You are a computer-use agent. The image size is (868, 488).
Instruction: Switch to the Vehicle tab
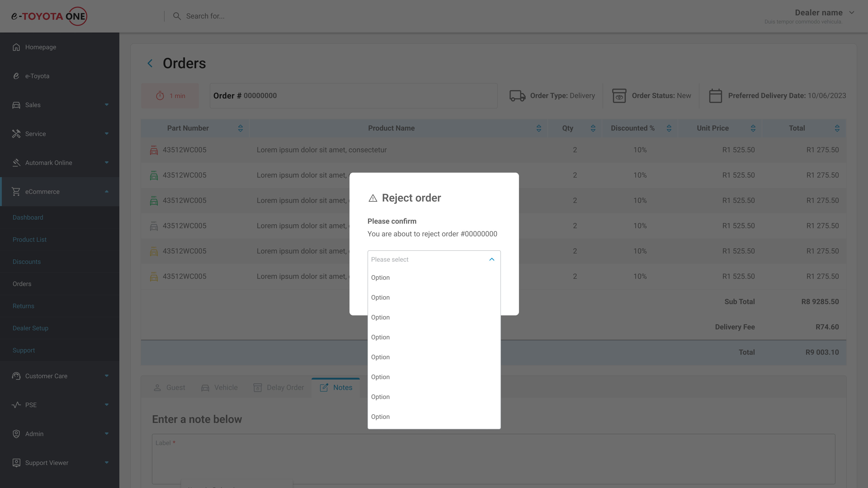219,388
